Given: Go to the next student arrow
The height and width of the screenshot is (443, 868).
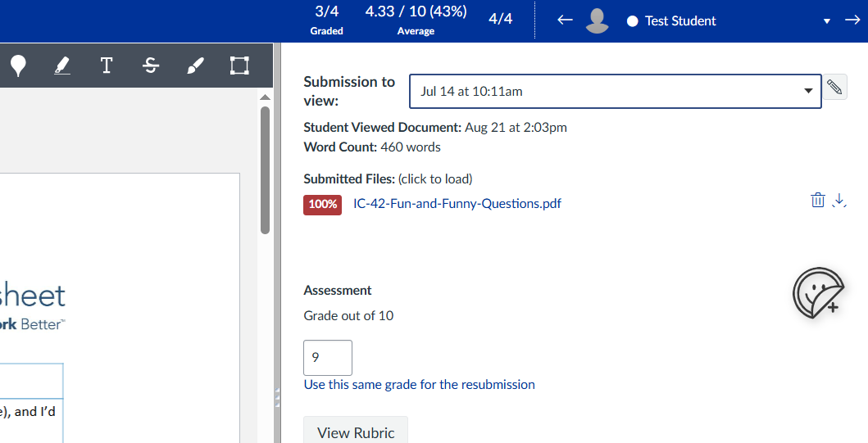Looking at the screenshot, I should point(852,20).
